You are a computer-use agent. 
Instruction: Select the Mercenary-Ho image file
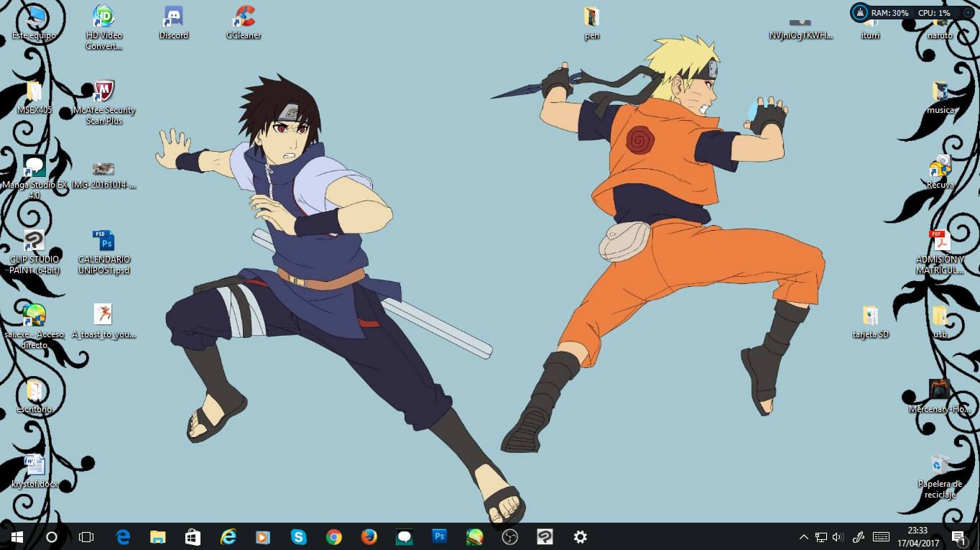940,396
